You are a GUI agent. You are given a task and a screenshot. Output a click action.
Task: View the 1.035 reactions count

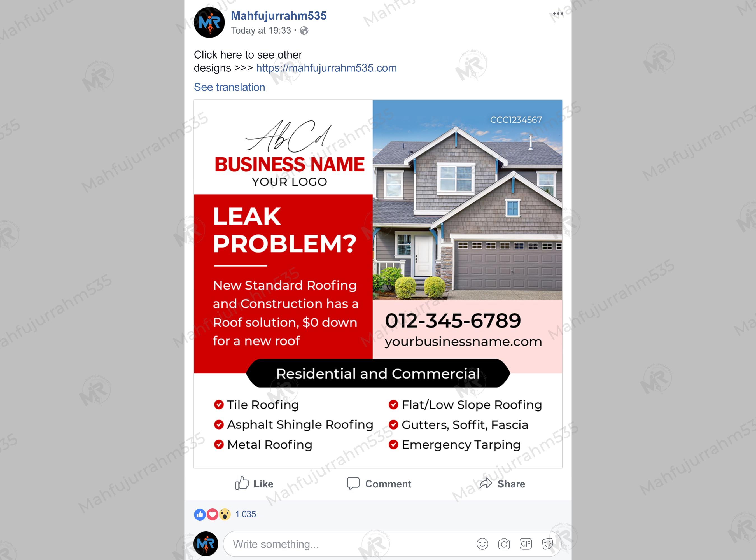tap(246, 514)
